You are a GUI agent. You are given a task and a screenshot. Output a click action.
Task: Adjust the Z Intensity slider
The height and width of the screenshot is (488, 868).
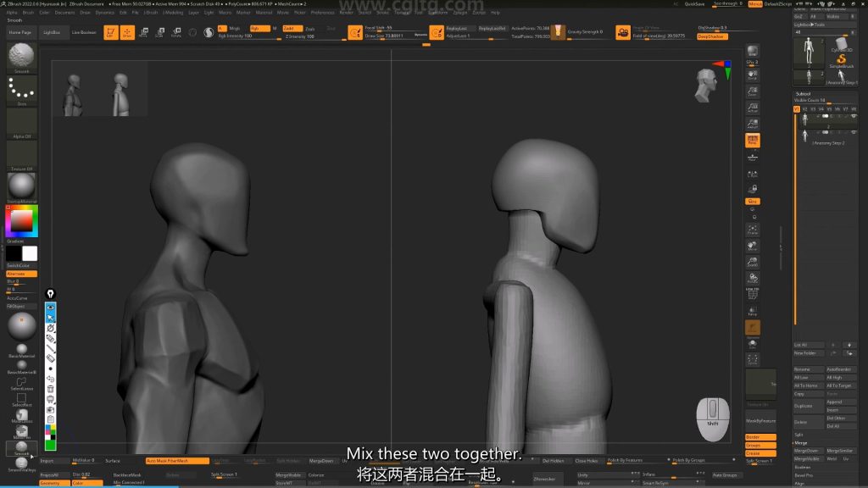click(x=314, y=36)
